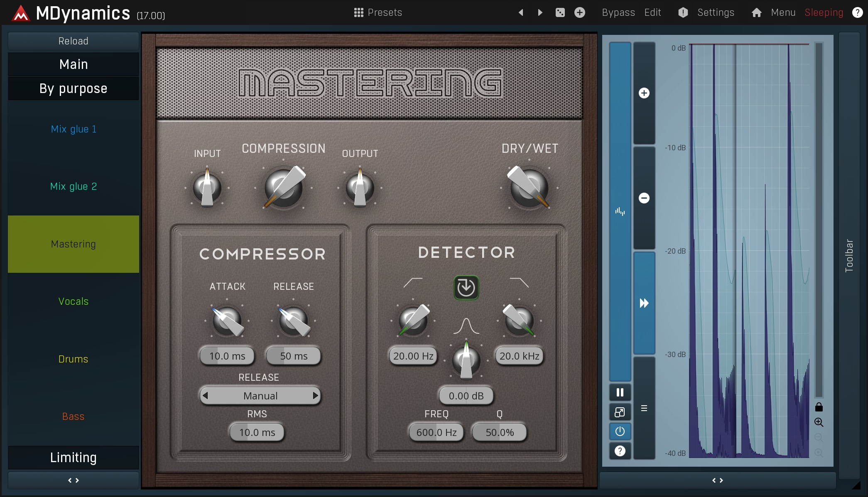The image size is (868, 497).
Task: Toggle the graph lock icon
Action: [819, 407]
